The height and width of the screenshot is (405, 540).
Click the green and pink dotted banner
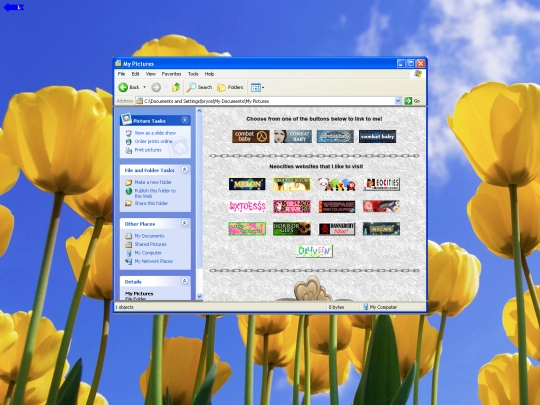click(x=247, y=229)
